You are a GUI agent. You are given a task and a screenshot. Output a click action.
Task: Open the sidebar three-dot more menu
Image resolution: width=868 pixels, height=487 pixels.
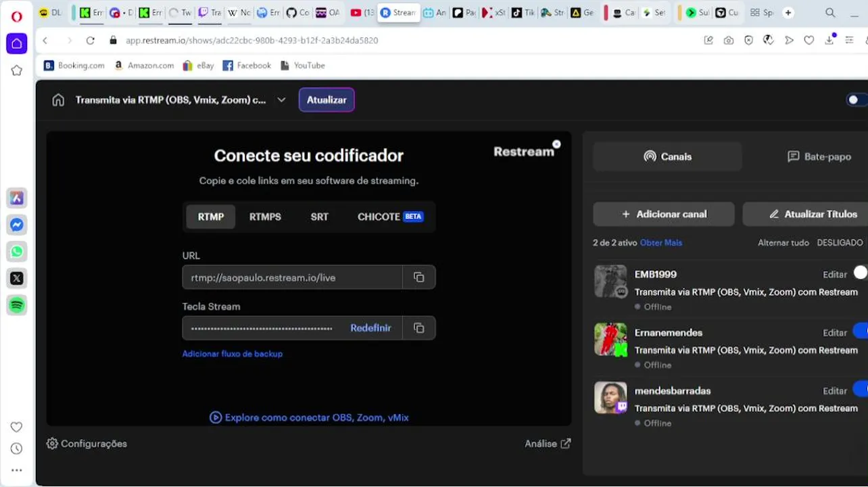pos(17,470)
